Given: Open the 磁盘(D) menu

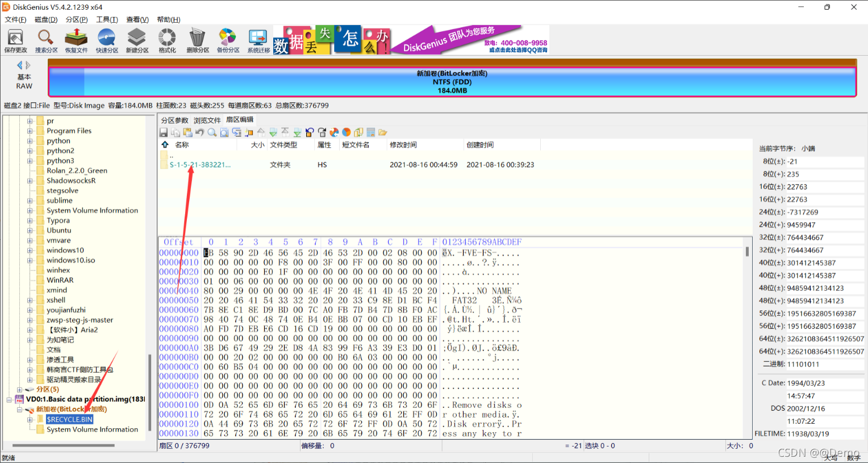Looking at the screenshot, I should pos(46,19).
